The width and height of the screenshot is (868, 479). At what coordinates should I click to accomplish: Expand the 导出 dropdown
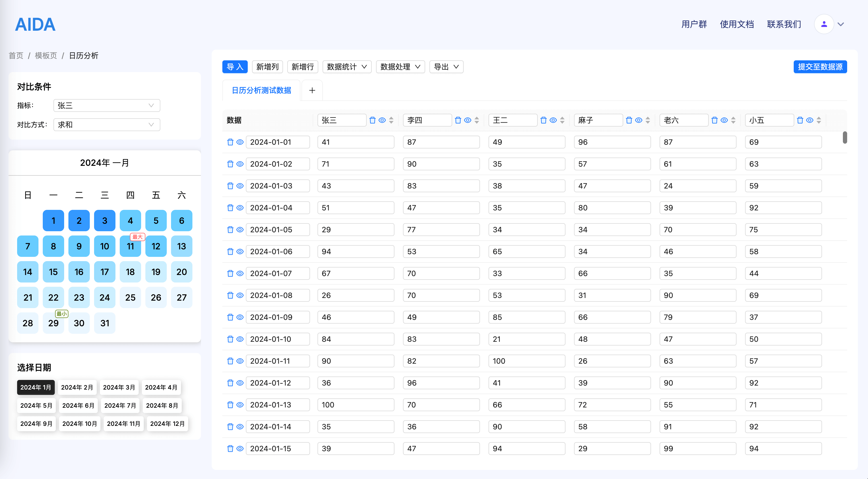click(x=446, y=67)
